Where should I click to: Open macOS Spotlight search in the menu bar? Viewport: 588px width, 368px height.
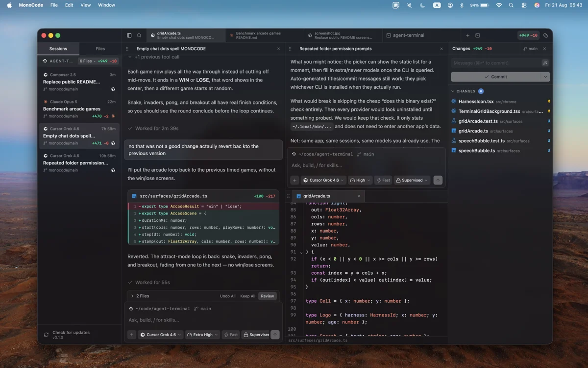click(511, 5)
